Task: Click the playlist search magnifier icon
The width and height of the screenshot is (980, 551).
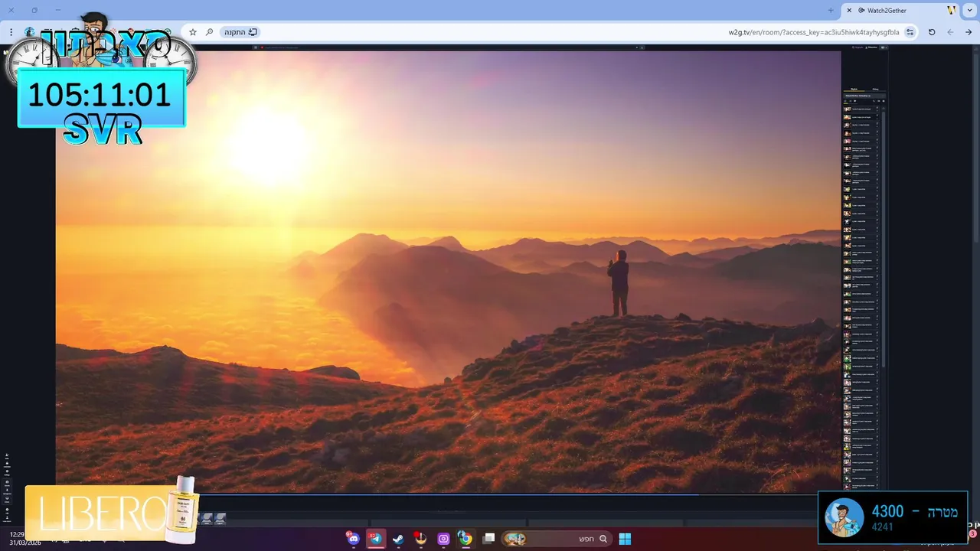Action: (874, 101)
